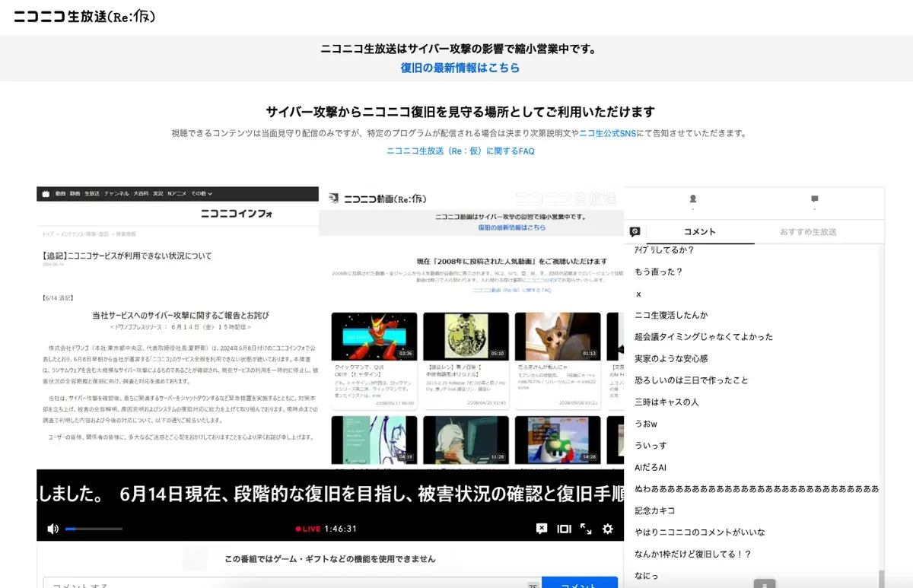913x588 pixels.
Task: Adjust the player volume slider
Action: 94,529
